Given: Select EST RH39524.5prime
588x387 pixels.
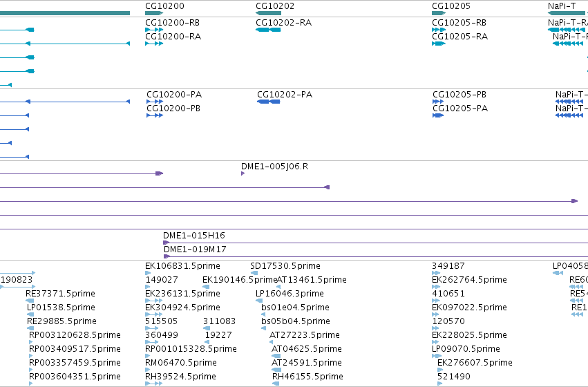Looking at the screenshot, I should 180,377.
